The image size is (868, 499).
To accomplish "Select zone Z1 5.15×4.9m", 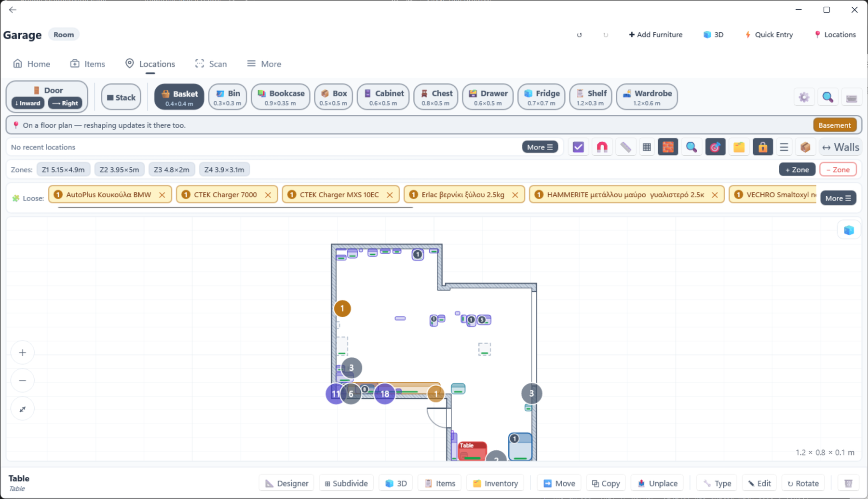I will (x=63, y=170).
